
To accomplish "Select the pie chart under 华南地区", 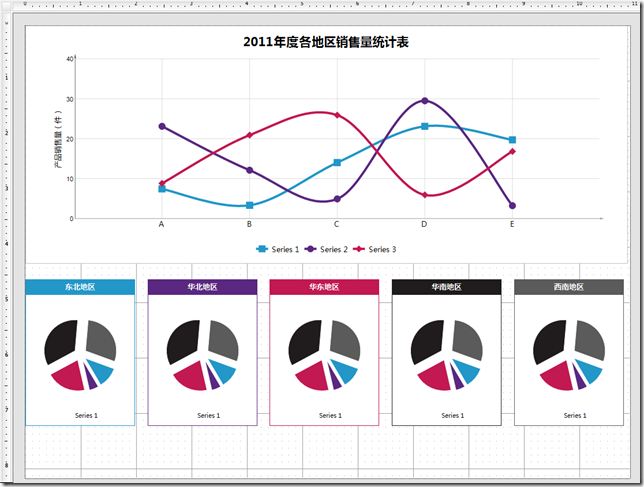I will pos(447,355).
